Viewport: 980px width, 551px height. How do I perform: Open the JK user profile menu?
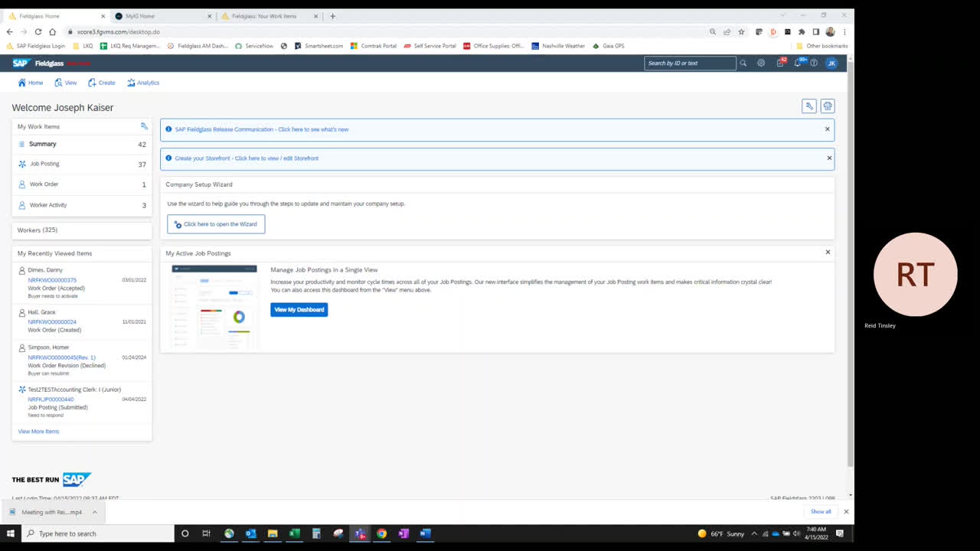[831, 63]
